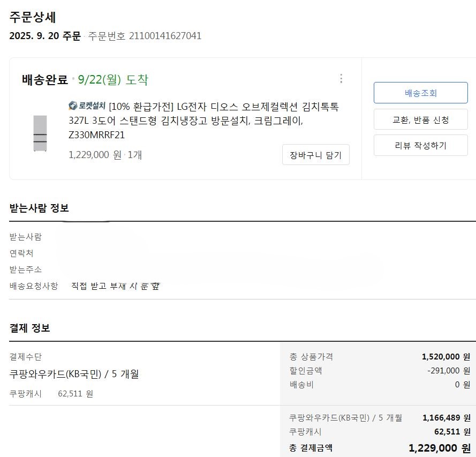
Task: Open the kimchi refrigerator product thumbnail
Action: point(40,133)
